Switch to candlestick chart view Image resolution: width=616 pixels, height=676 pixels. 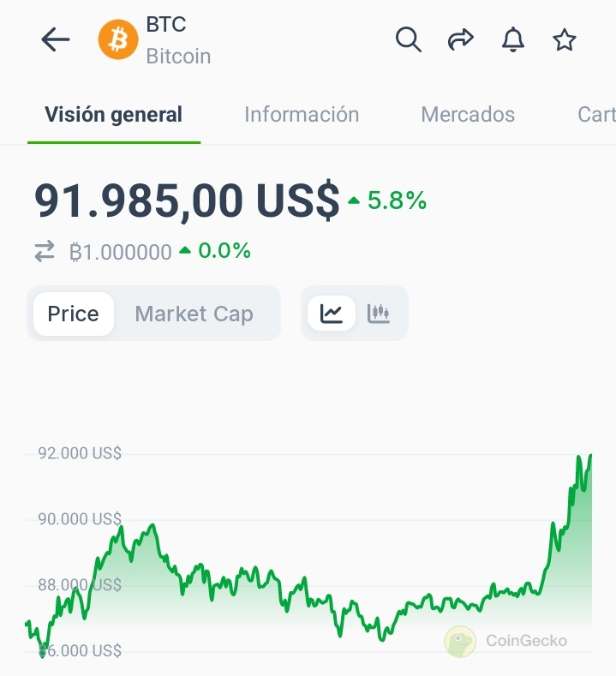click(379, 314)
